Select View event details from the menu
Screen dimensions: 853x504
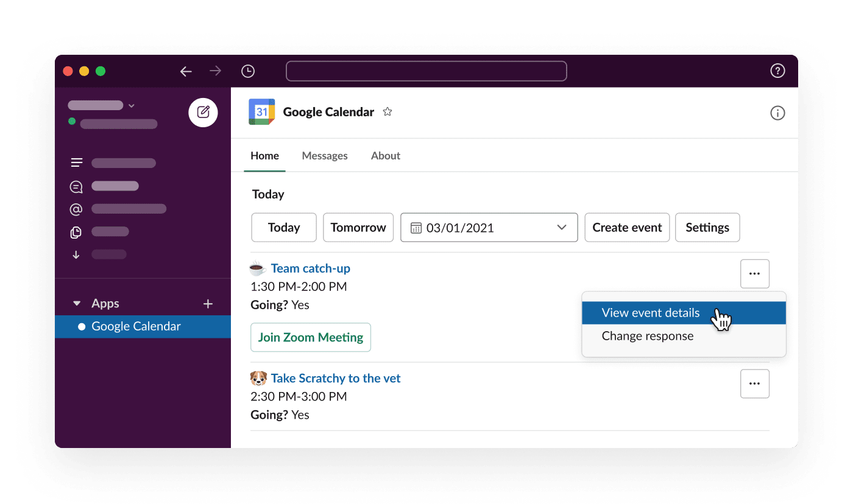point(650,312)
